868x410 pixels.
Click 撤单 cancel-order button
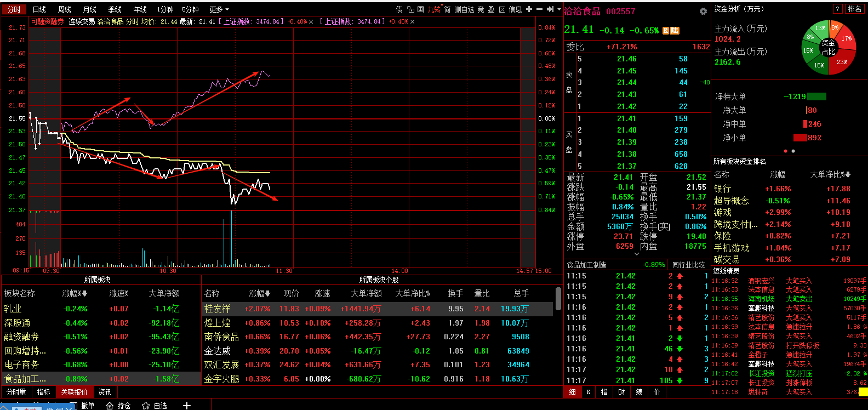[88, 406]
